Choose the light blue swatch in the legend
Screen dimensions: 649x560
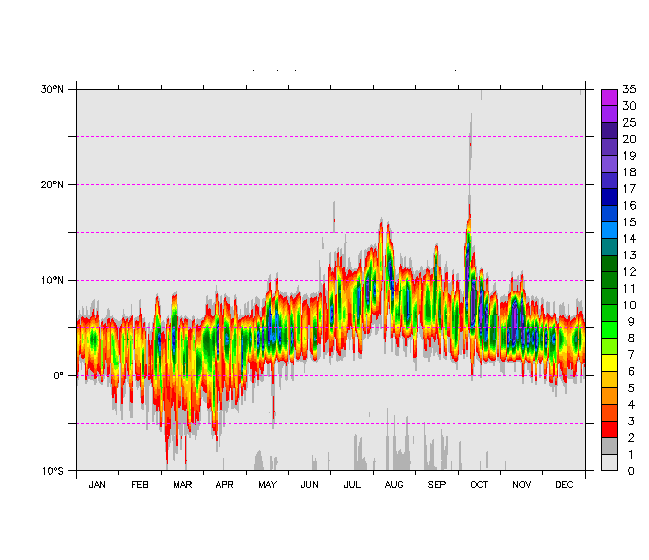(609, 230)
